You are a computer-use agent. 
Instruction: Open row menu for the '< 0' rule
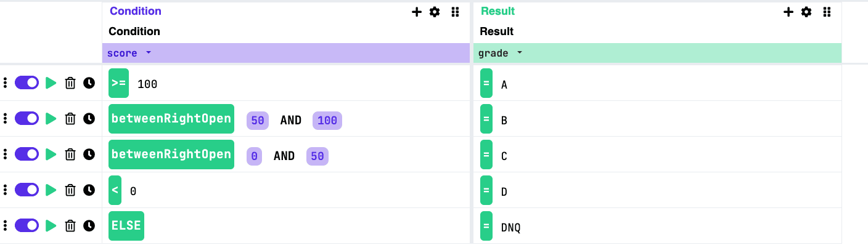click(5, 190)
